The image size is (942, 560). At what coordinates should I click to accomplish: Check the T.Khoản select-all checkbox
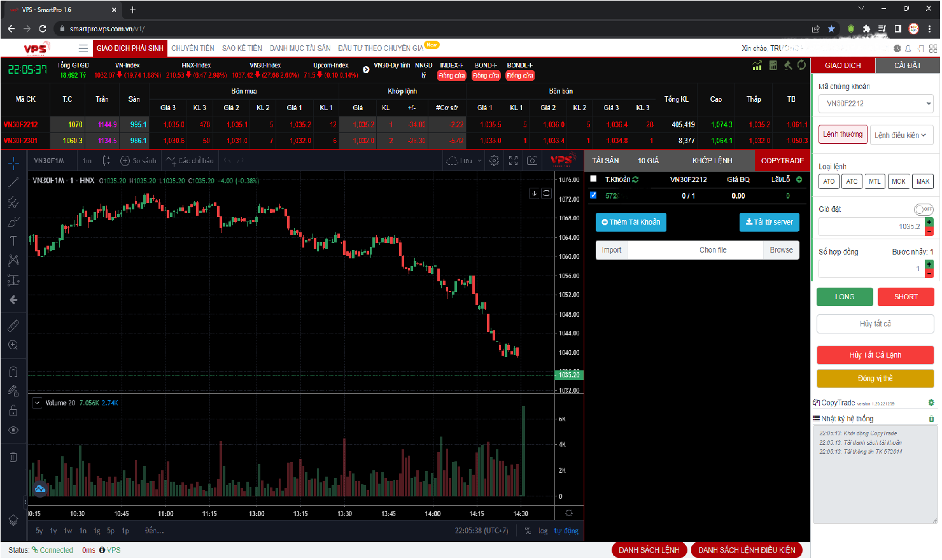coord(593,179)
